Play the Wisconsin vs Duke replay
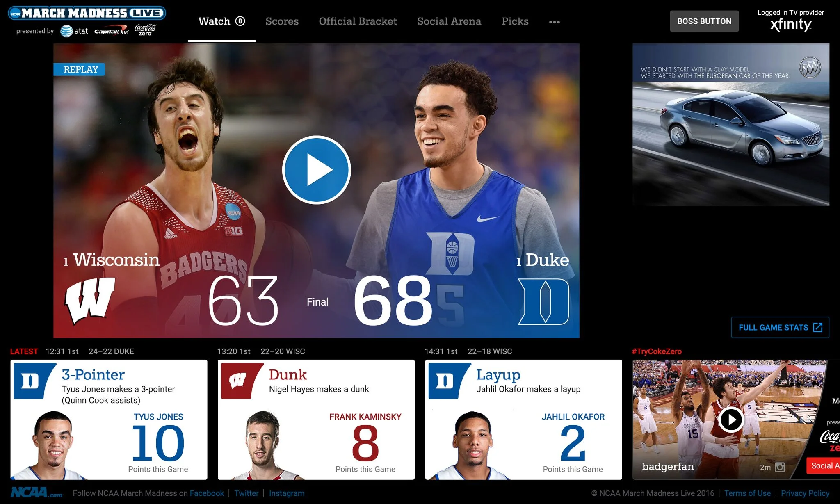Image resolution: width=840 pixels, height=504 pixels. (316, 170)
